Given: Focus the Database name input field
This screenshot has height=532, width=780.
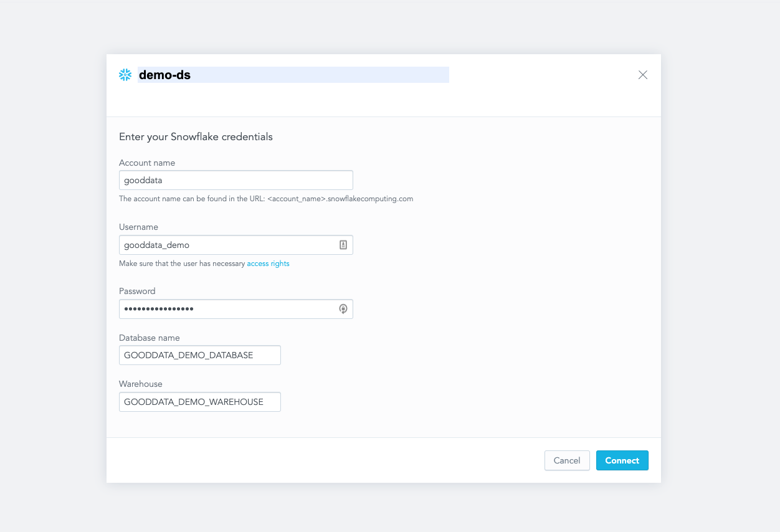Looking at the screenshot, I should (200, 355).
